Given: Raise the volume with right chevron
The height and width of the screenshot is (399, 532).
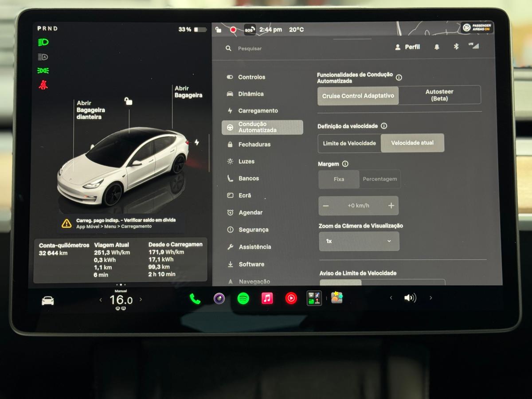Looking at the screenshot, I should (x=430, y=298).
